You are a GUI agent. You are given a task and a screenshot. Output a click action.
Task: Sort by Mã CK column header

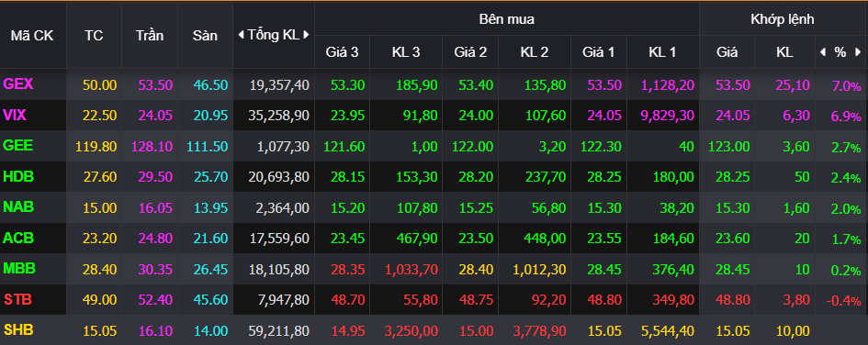coord(32,36)
